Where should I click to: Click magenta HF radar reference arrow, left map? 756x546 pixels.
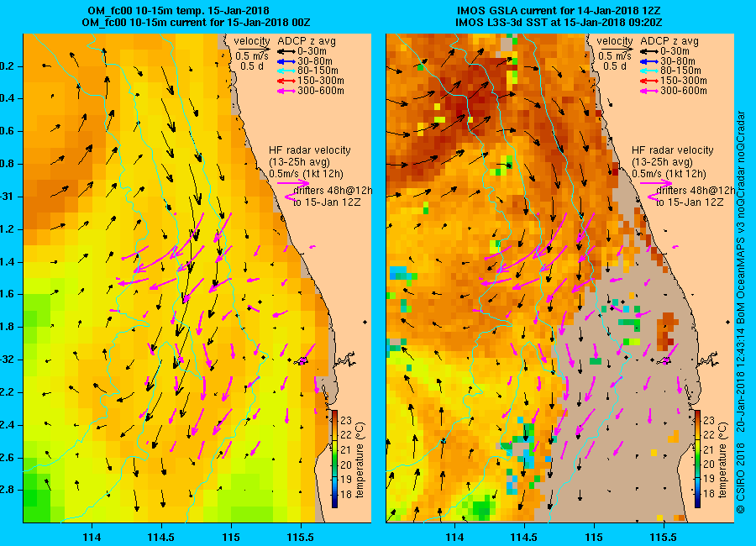coord(293,183)
